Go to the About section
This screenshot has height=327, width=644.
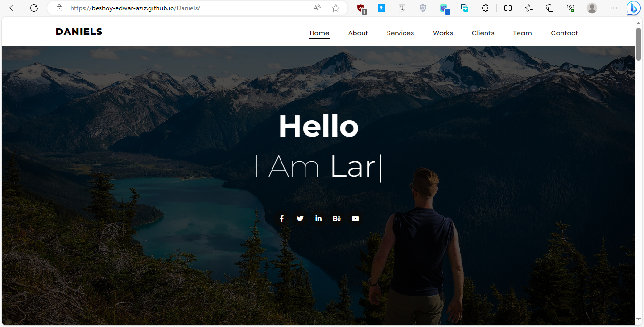pos(358,33)
